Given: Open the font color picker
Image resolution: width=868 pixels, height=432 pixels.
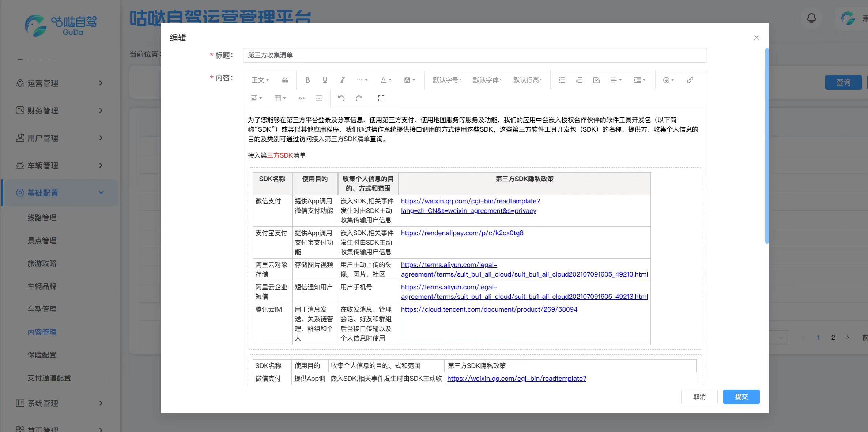Looking at the screenshot, I should click(x=386, y=80).
